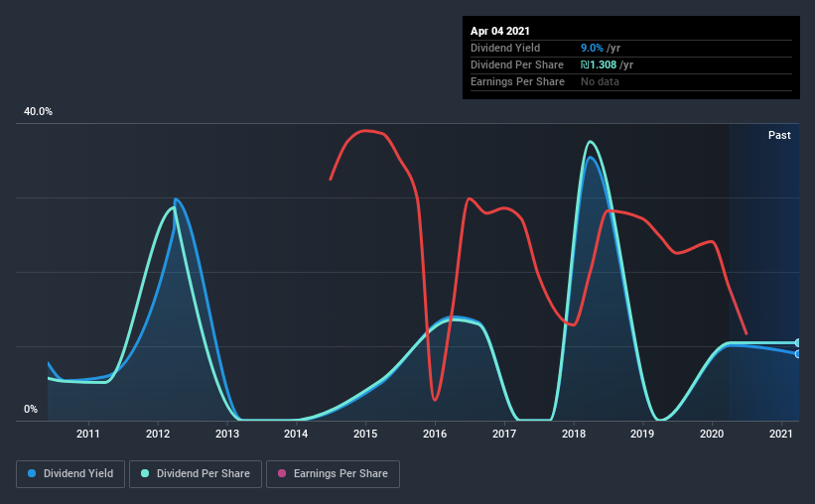Click the 2017 x-axis label
The height and width of the screenshot is (504, 815).
504,434
